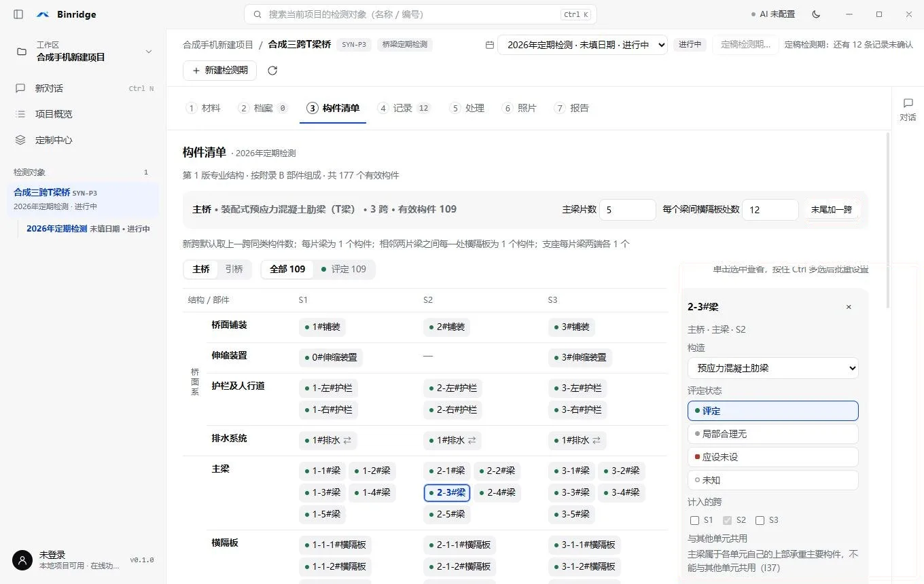Click the 3#伸缩装置 component chip
The height and width of the screenshot is (584, 924).
point(580,357)
